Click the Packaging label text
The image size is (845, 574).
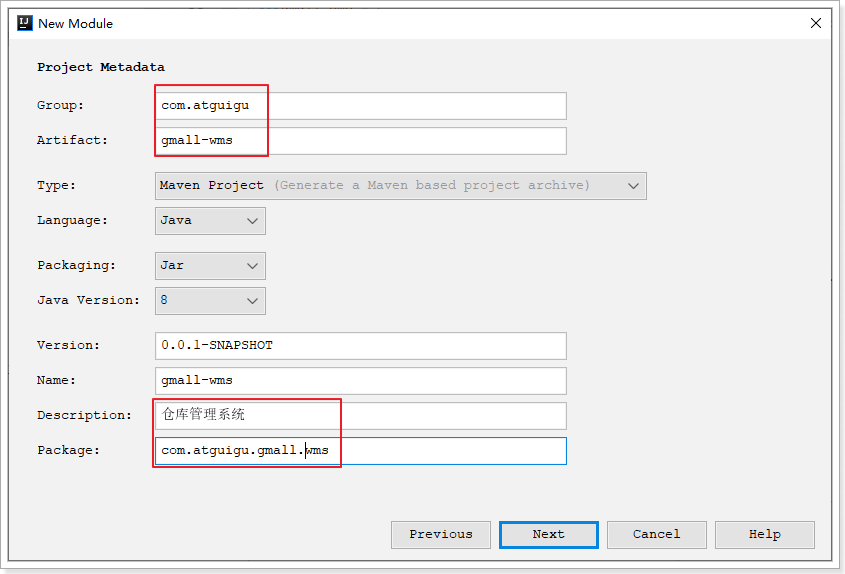pyautogui.click(x=76, y=265)
